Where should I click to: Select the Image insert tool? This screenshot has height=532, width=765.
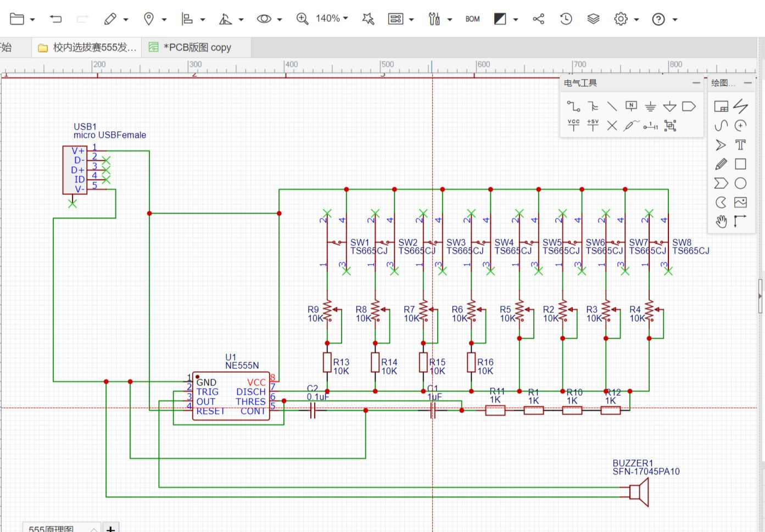coord(740,202)
